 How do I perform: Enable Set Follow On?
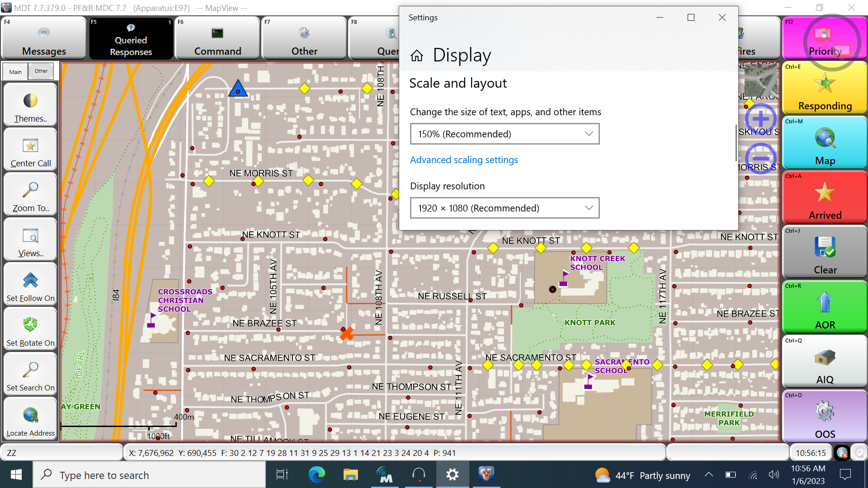pos(30,284)
